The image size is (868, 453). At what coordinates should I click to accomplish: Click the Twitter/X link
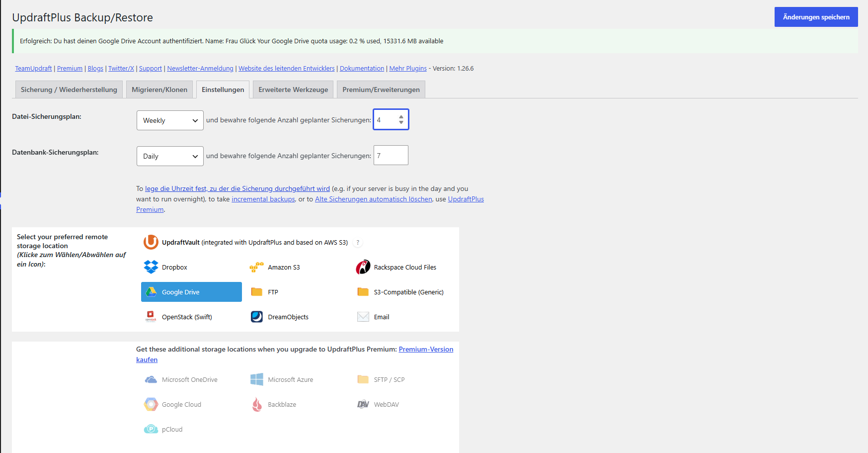click(x=121, y=69)
